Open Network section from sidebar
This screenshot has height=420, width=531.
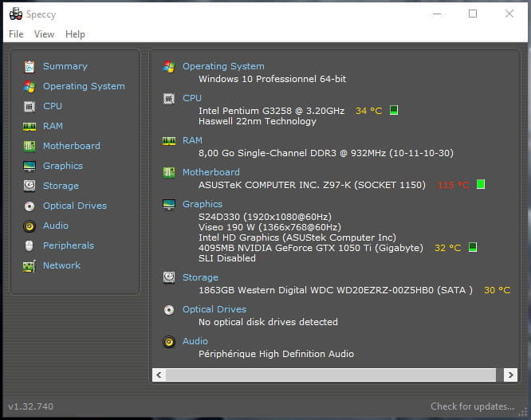tap(61, 265)
